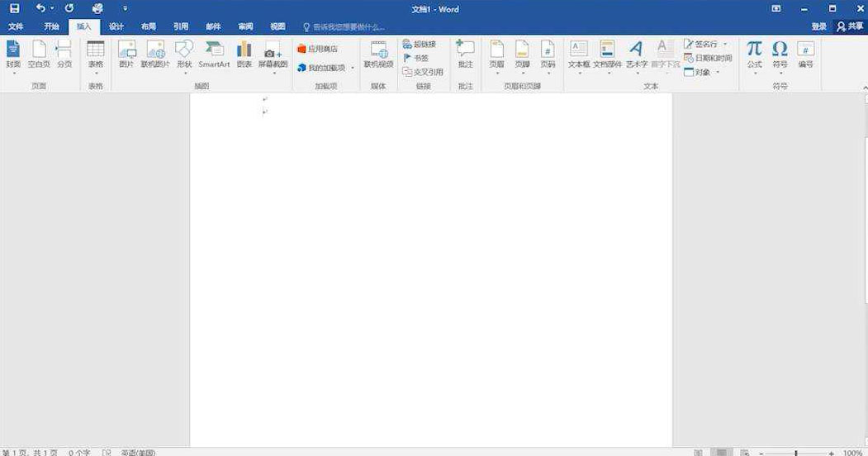Switch to Print Layout view in status bar

coord(721,452)
